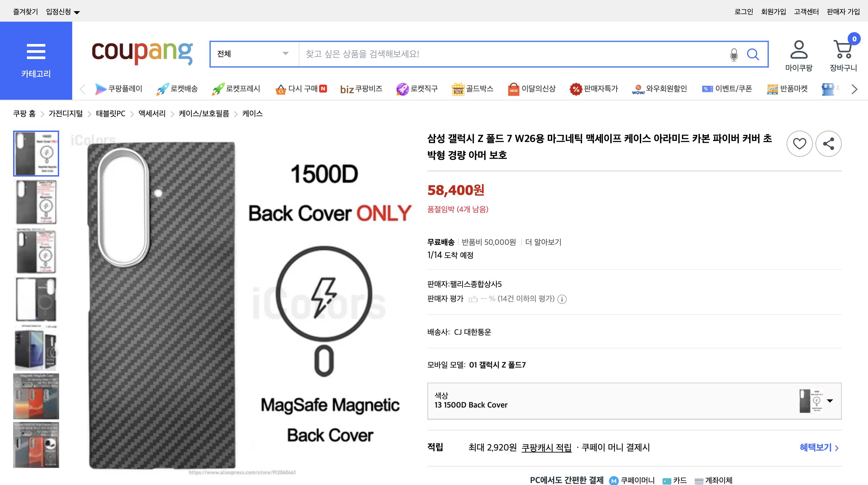Click seller rating info icon

562,299
